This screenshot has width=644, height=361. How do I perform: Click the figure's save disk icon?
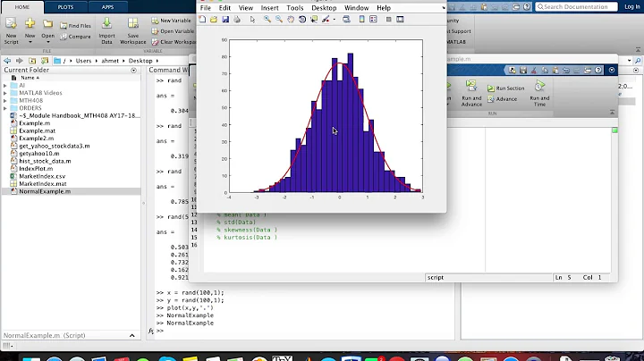click(x=225, y=19)
